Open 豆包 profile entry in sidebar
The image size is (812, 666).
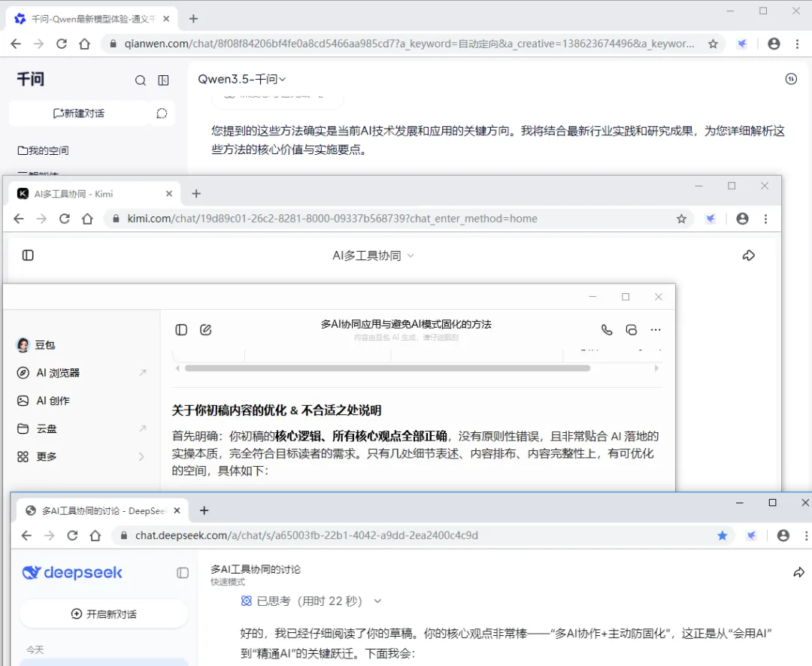pyautogui.click(x=36, y=345)
